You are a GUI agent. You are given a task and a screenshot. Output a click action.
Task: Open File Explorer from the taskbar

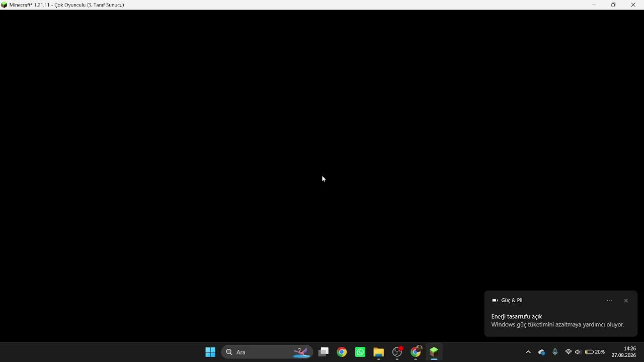(x=379, y=352)
